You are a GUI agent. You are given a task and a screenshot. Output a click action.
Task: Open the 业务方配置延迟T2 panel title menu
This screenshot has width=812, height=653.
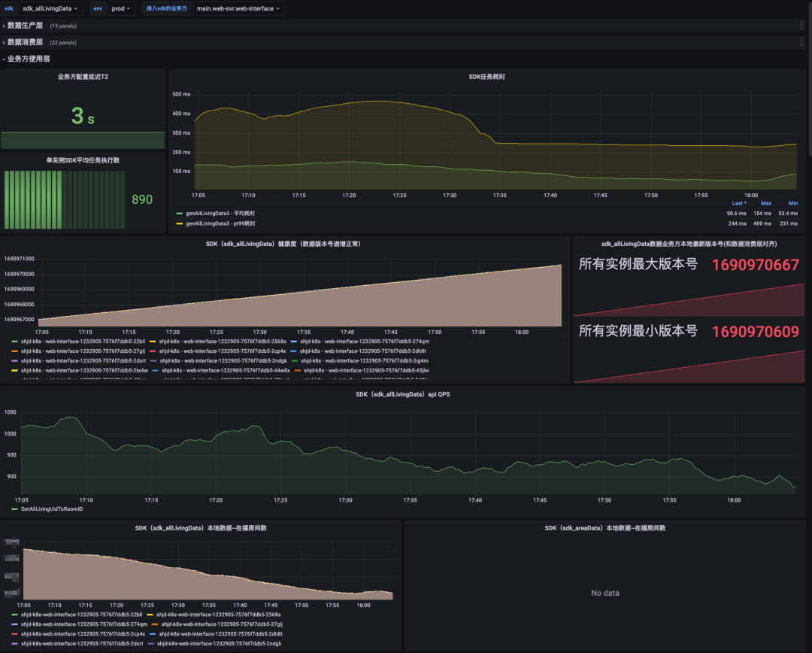pos(83,77)
